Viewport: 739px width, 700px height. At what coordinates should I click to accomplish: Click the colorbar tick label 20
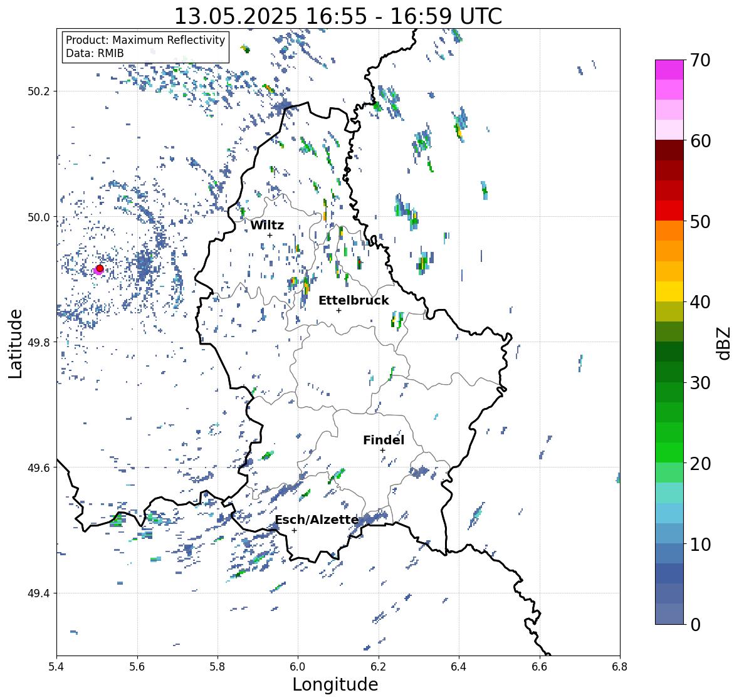click(700, 464)
